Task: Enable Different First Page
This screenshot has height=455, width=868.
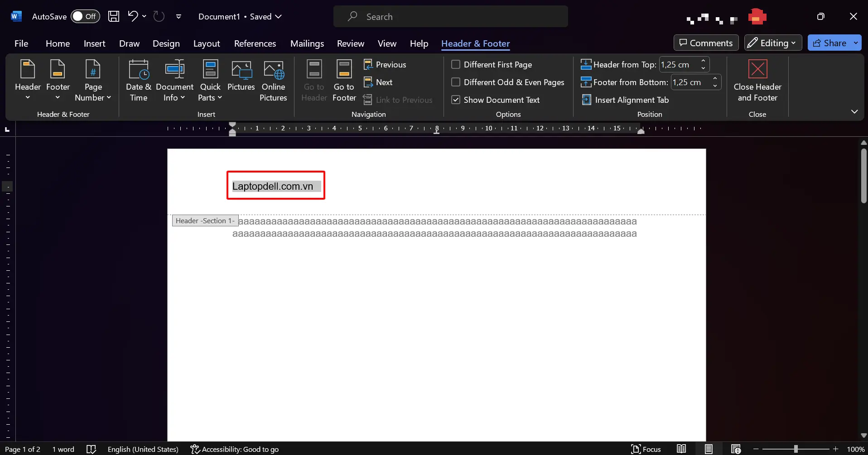Action: (492, 65)
